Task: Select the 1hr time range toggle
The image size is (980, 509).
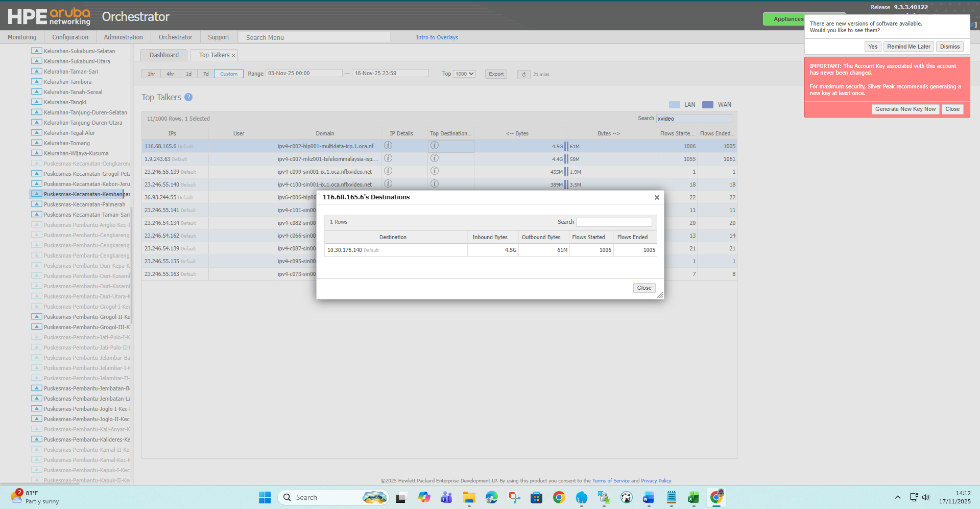Action: [x=151, y=74]
